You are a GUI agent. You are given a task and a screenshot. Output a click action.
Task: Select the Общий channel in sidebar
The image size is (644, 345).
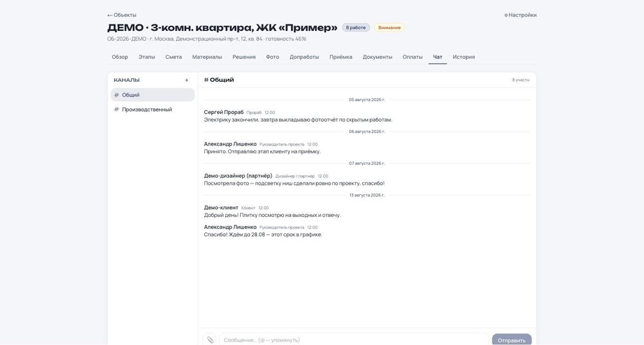click(x=153, y=95)
